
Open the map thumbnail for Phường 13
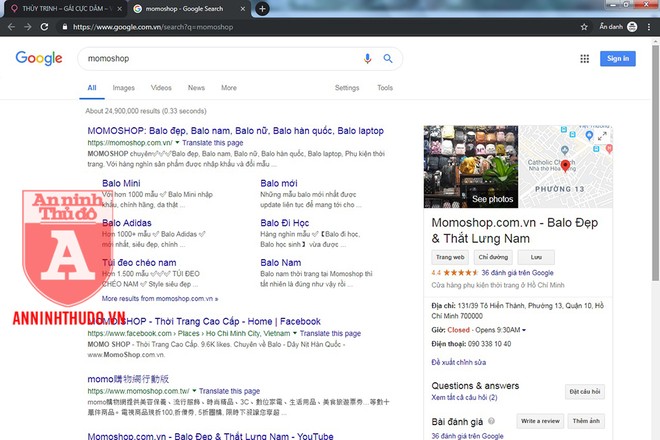coord(566,167)
